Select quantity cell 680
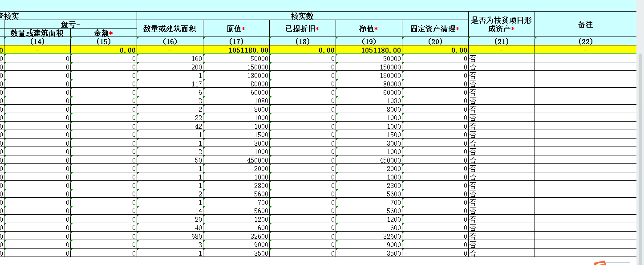 click(x=170, y=236)
